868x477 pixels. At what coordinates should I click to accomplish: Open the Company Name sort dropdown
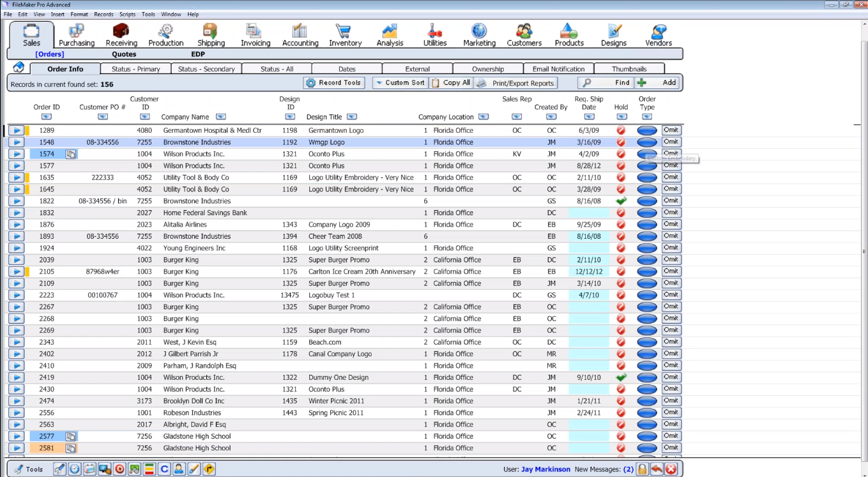220,117
